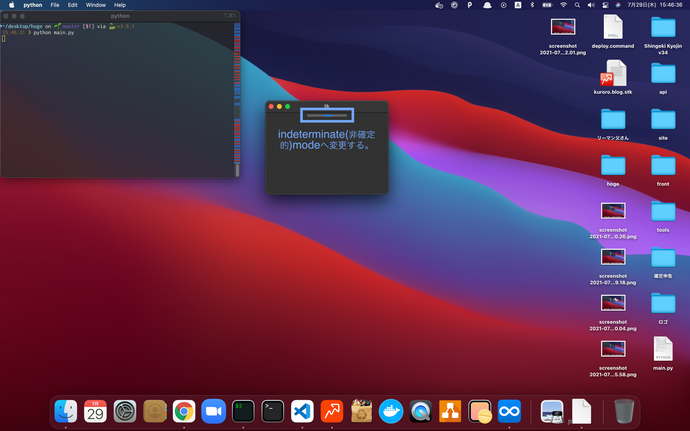
Task: Open the Help menu
Action: pos(120,5)
